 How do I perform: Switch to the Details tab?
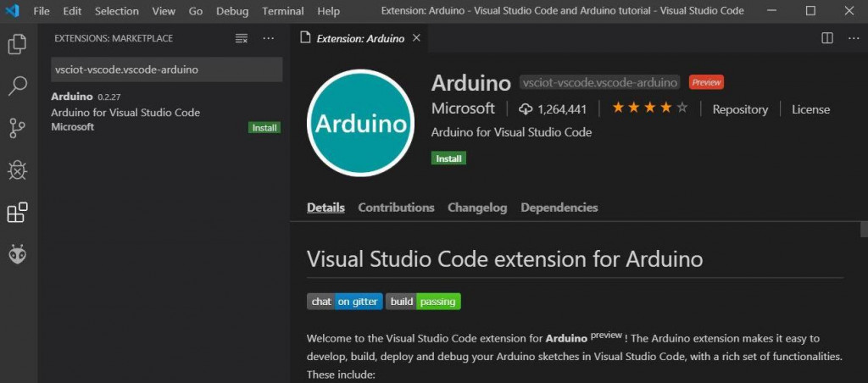tap(326, 208)
